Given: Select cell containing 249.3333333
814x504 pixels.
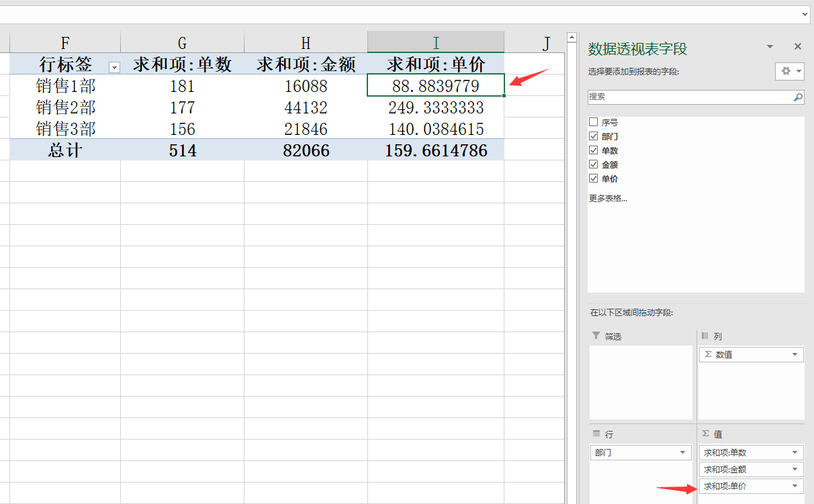Looking at the screenshot, I should (436, 107).
